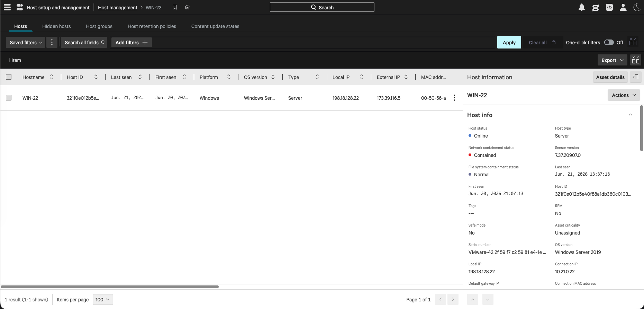Open the Saved filters dropdown
This screenshot has width=644, height=309.
point(26,42)
